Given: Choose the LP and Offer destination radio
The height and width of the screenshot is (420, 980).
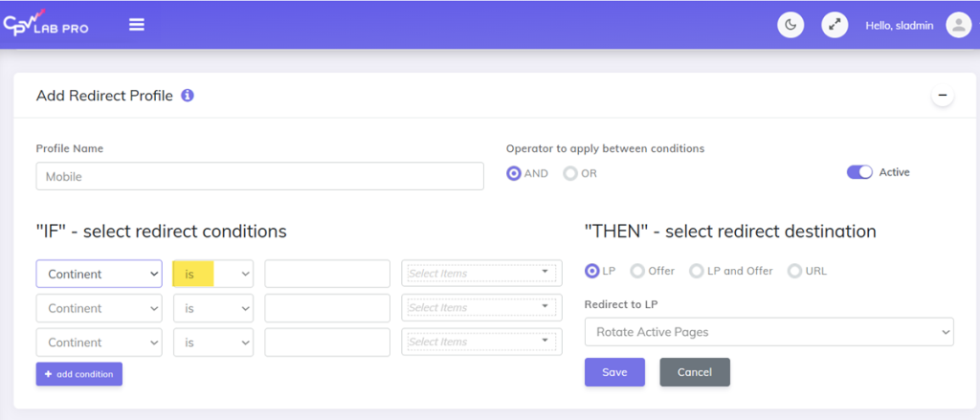Looking at the screenshot, I should (x=697, y=272).
